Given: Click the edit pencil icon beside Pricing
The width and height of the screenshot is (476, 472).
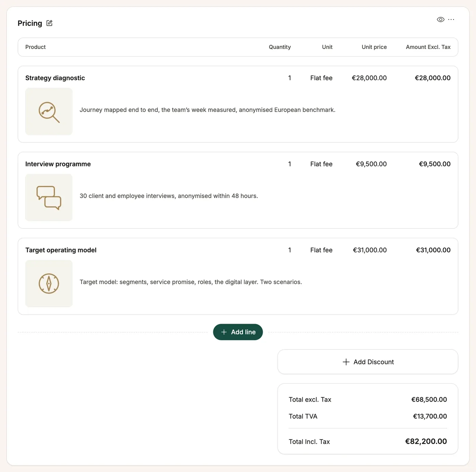Looking at the screenshot, I should click(49, 23).
